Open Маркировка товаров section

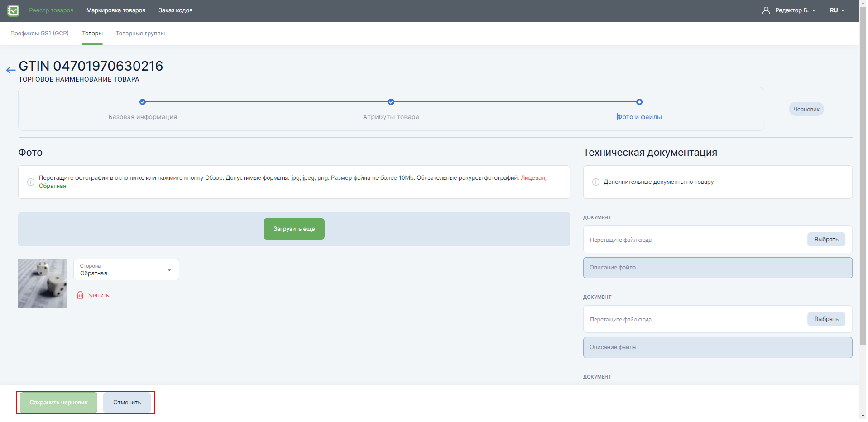pos(116,10)
